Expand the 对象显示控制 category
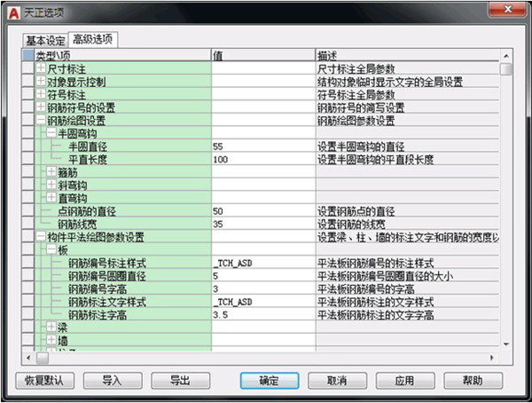The width and height of the screenshot is (532, 403). click(41, 82)
